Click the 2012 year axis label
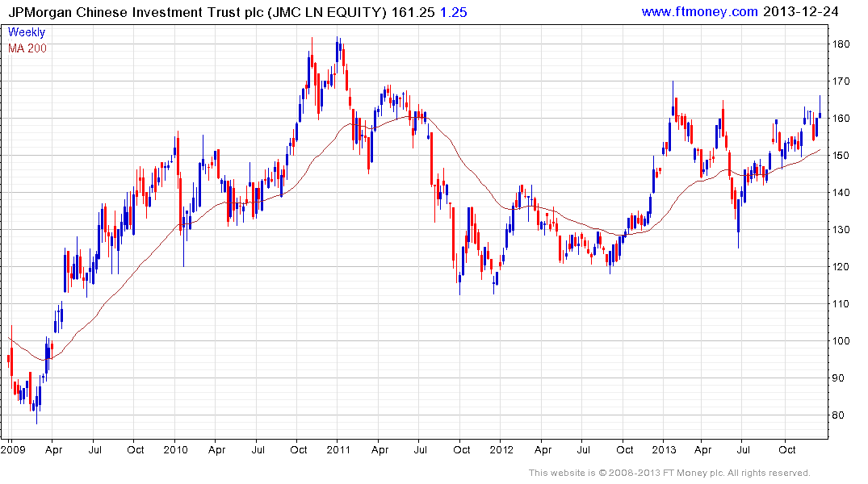The width and height of the screenshot is (868, 484). pyautogui.click(x=501, y=449)
